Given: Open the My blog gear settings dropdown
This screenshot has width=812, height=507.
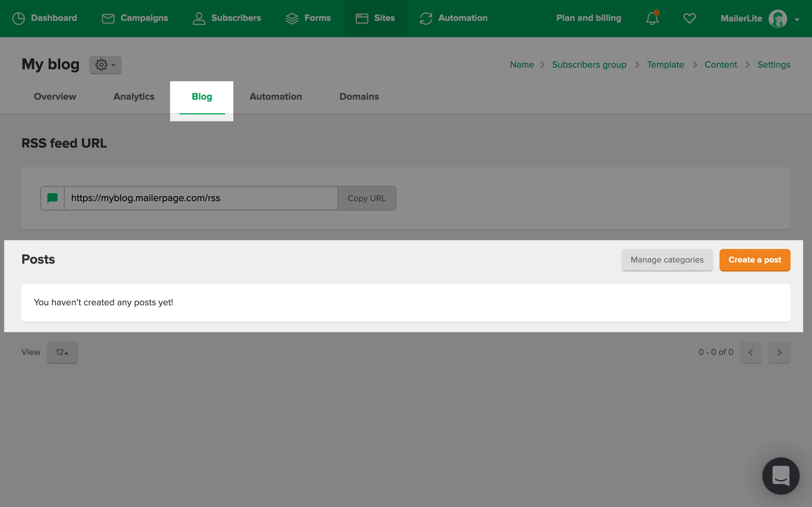Looking at the screenshot, I should pyautogui.click(x=105, y=65).
